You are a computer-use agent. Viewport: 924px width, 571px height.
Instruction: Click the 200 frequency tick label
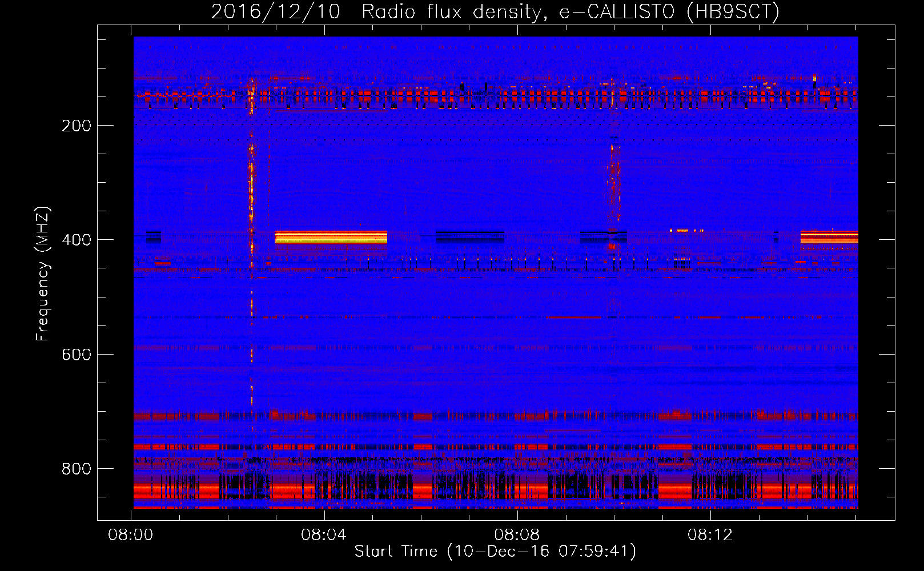[x=77, y=126]
